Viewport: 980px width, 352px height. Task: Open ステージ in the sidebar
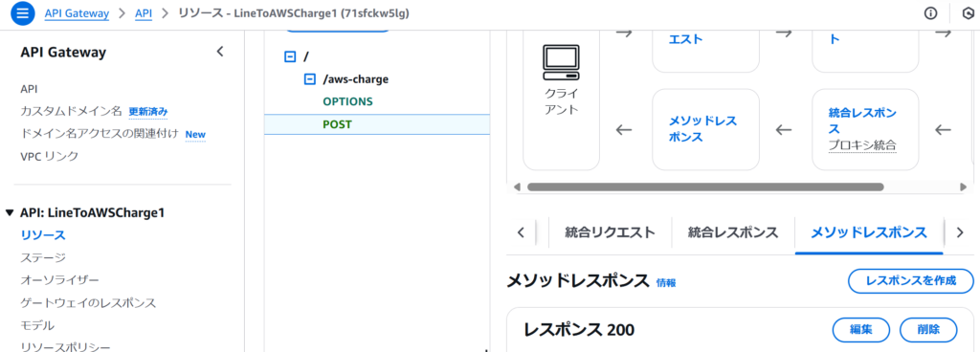click(43, 257)
